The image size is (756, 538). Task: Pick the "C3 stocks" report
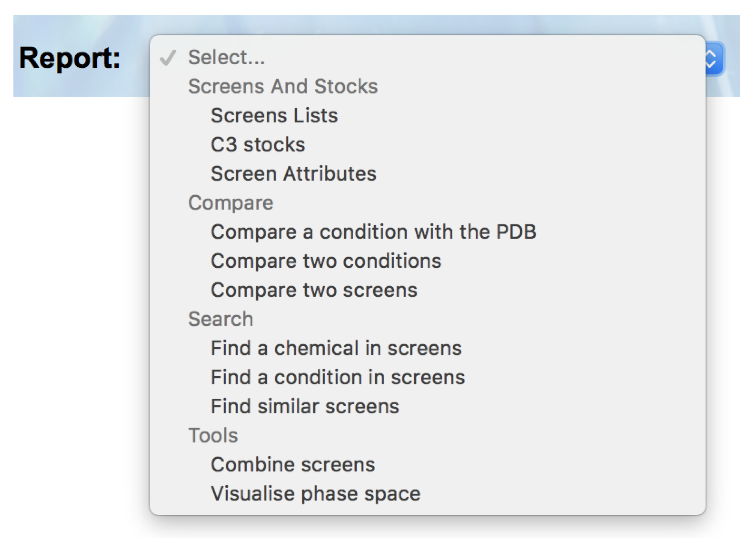click(x=258, y=145)
